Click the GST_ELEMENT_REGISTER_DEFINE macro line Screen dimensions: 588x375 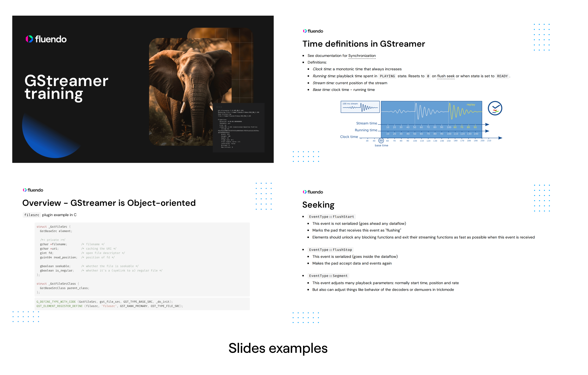[x=110, y=306]
